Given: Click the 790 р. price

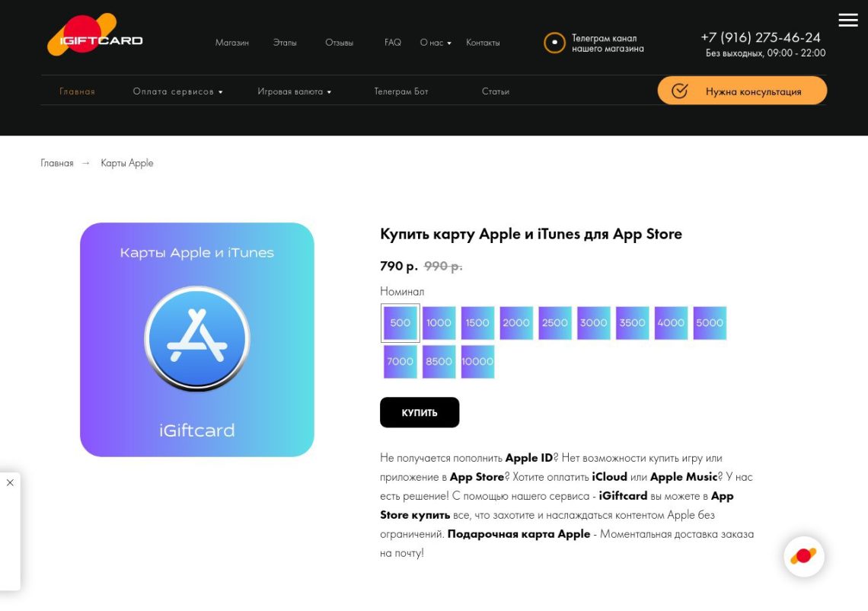Looking at the screenshot, I should coord(398,267).
